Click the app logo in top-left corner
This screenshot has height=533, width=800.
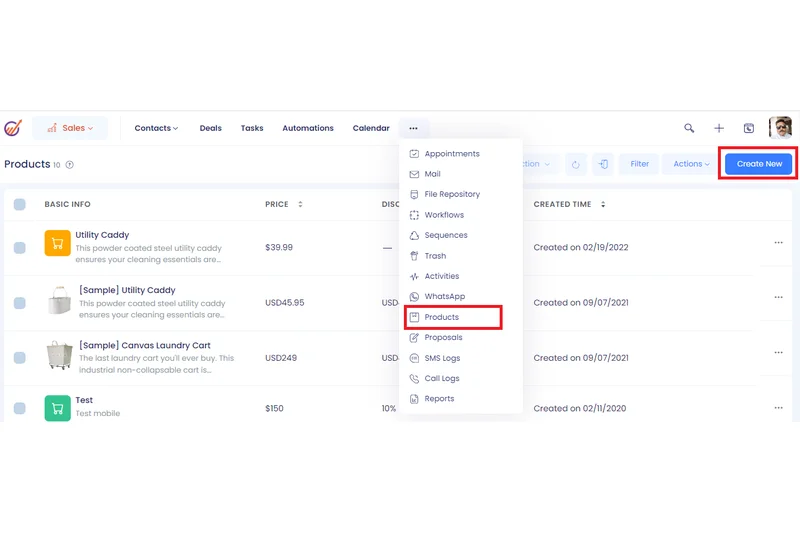point(13,128)
